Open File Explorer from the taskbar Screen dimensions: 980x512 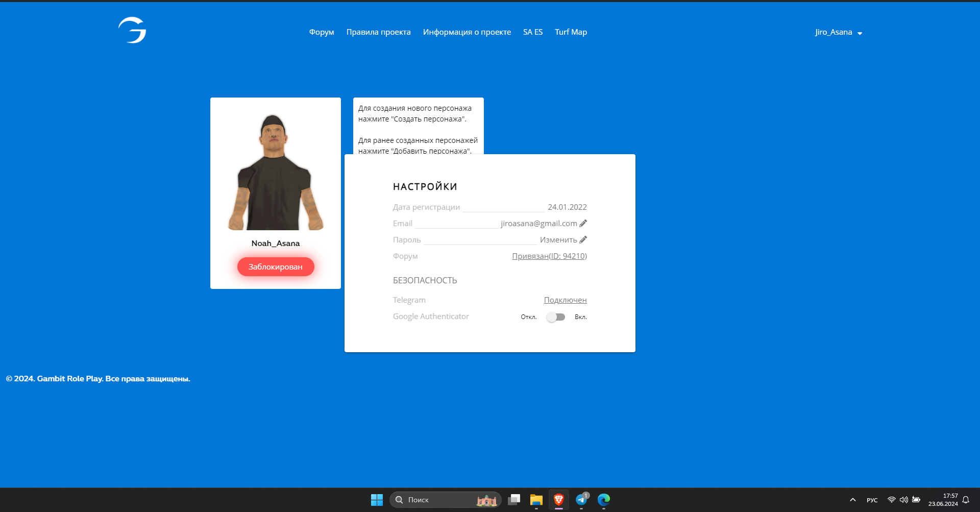[x=536, y=500]
